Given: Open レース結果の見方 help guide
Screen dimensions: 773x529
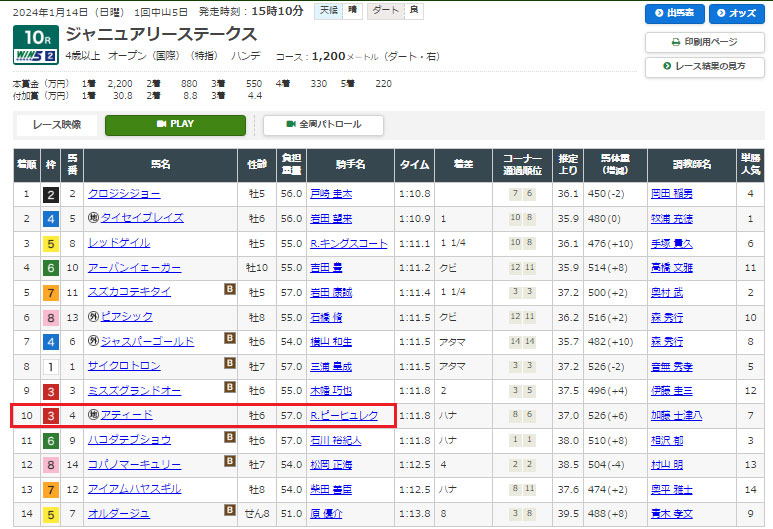Looking at the screenshot, I should coord(705,67).
